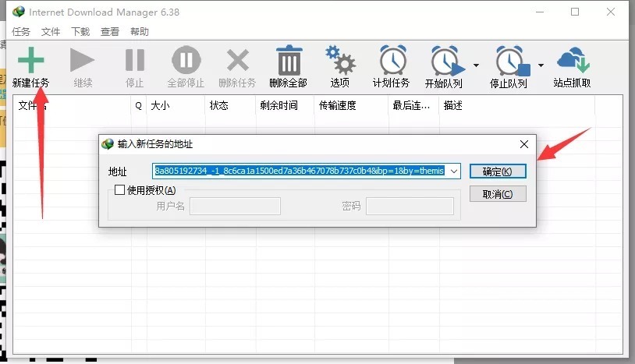
Task: Open the 文件 menu
Action: pos(51,31)
